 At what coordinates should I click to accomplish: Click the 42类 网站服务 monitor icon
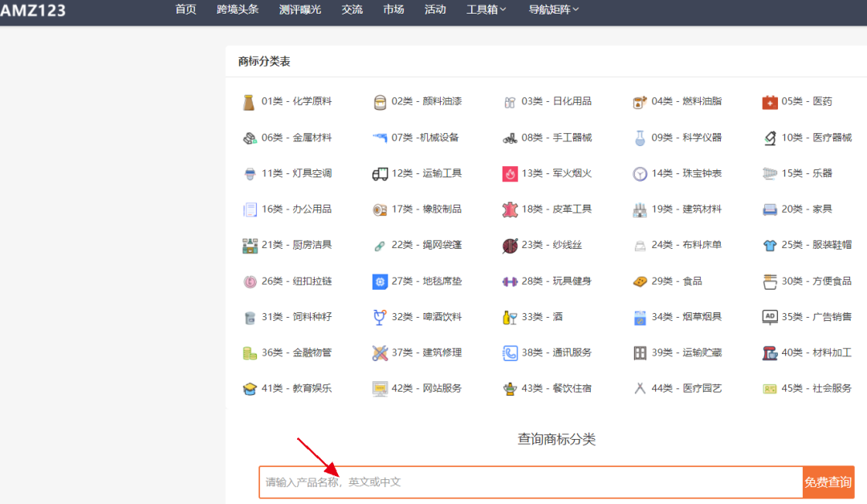380,388
